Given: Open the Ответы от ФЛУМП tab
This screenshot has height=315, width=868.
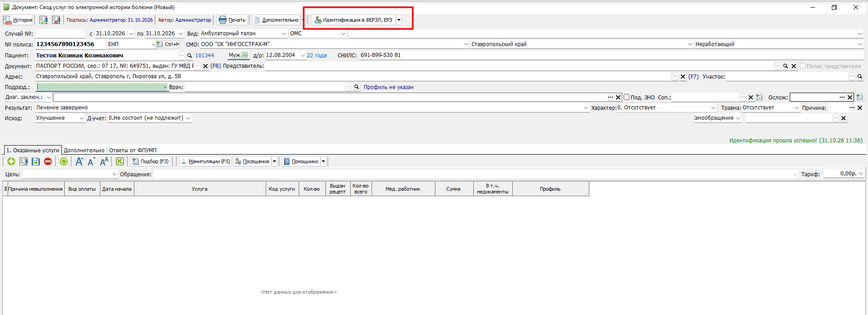Looking at the screenshot, I should (x=133, y=150).
